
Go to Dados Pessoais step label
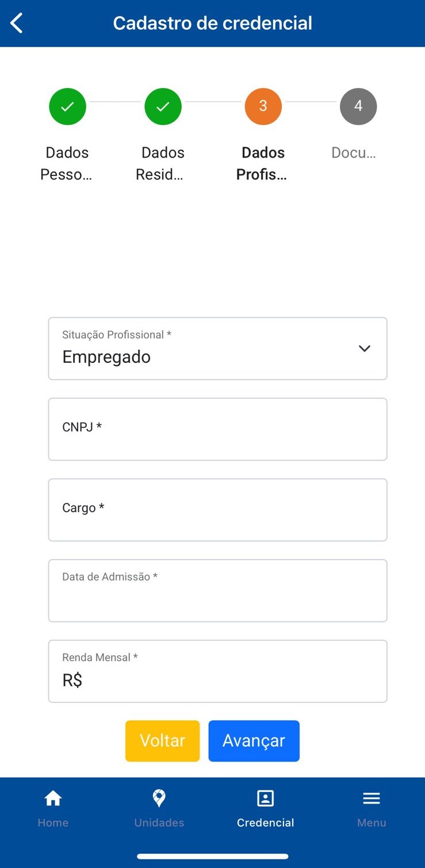click(x=67, y=163)
